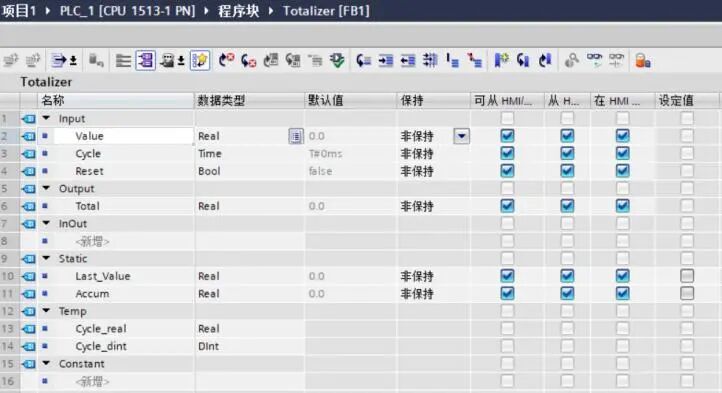Image resolution: width=722 pixels, height=393 pixels.
Task: Click the glasses monitoring icon with play arrow
Action: (x=594, y=60)
